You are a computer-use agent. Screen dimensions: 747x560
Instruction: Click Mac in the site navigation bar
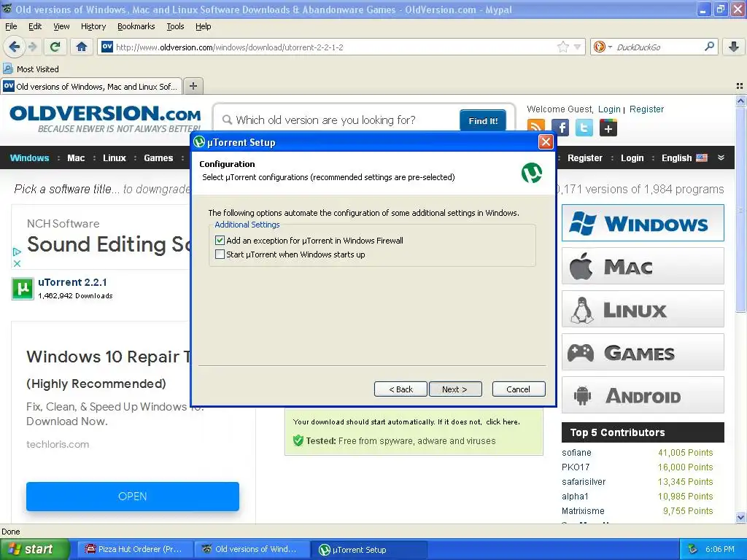pos(76,158)
